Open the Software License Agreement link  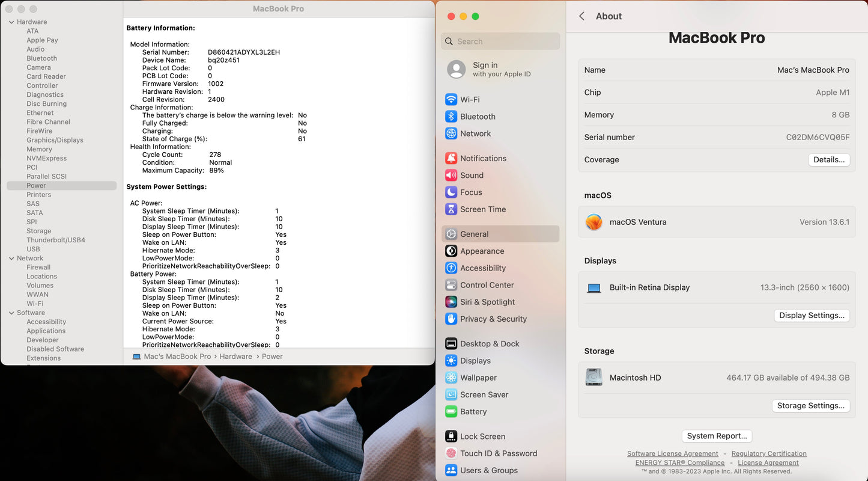[672, 454]
